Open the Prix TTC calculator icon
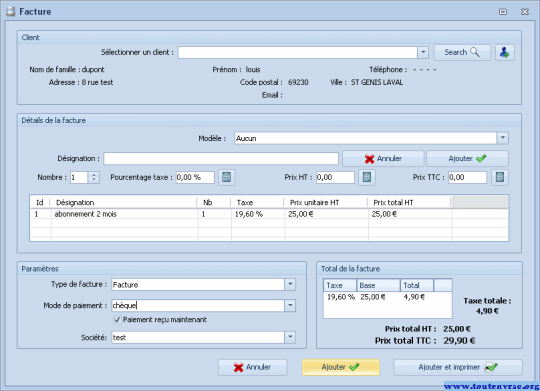This screenshot has height=391, width=540. point(500,177)
